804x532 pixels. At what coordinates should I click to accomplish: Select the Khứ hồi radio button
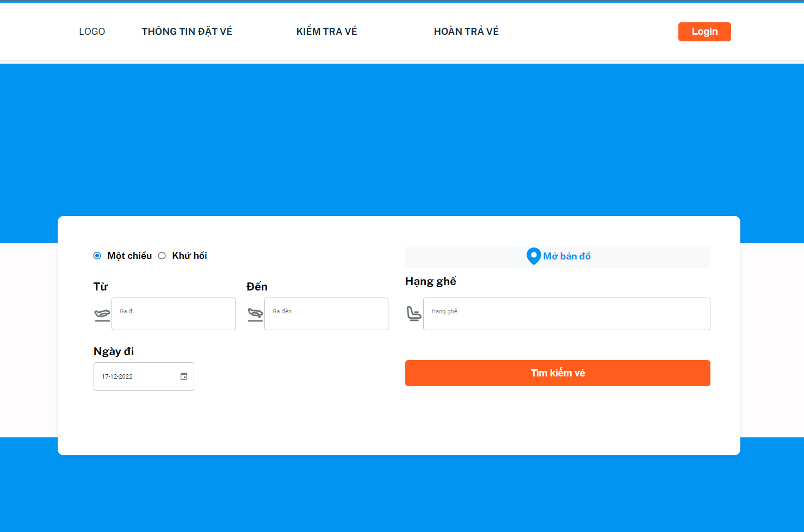click(x=162, y=255)
